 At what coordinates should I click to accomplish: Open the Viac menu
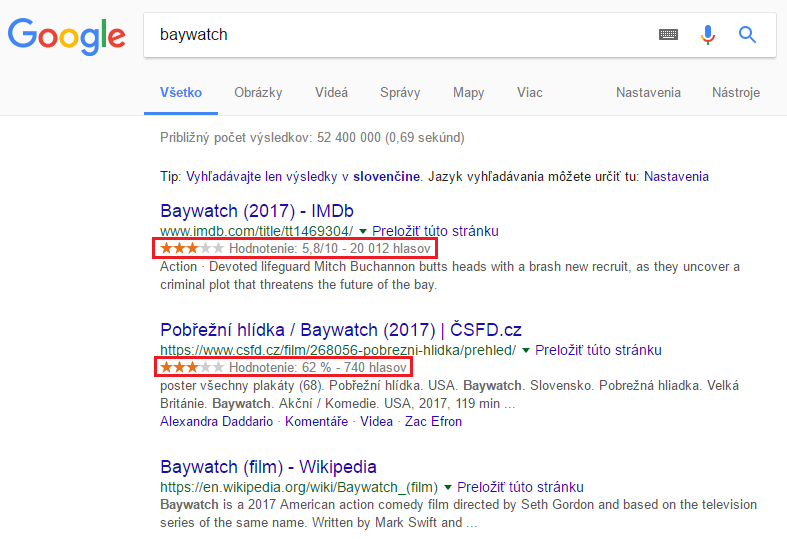pyautogui.click(x=530, y=93)
